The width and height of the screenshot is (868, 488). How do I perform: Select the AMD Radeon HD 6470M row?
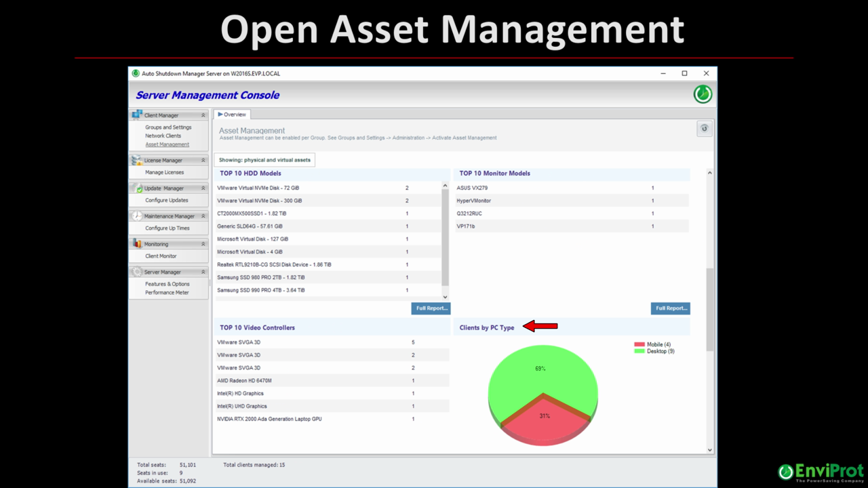[332, 380]
